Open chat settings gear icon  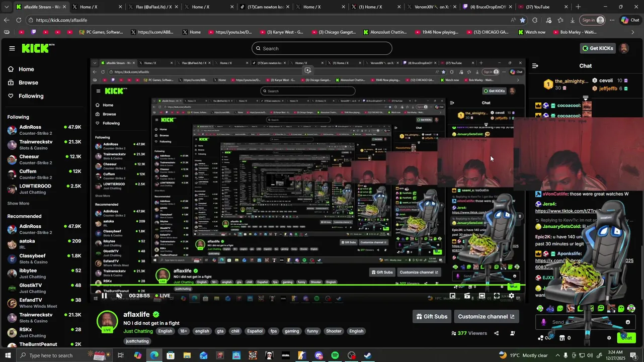click(x=609, y=338)
